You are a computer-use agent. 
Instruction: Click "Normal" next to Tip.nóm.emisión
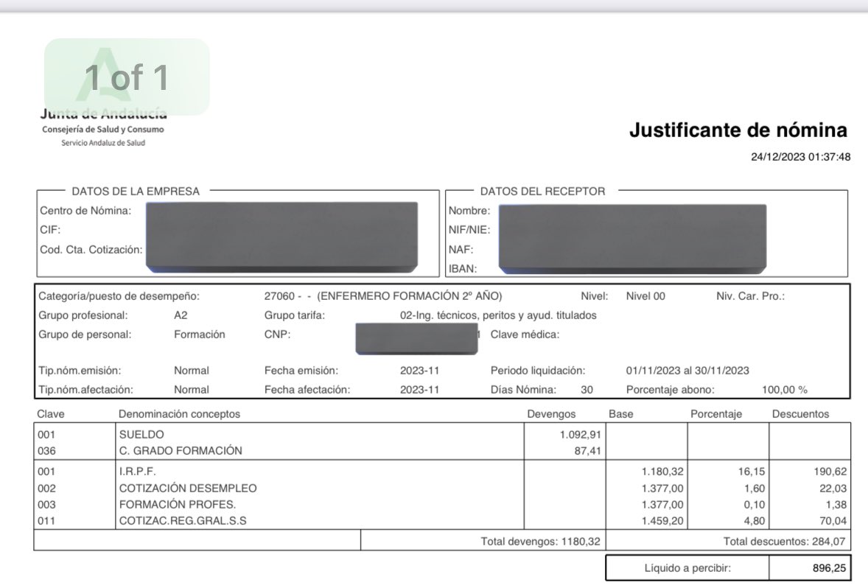(x=192, y=371)
